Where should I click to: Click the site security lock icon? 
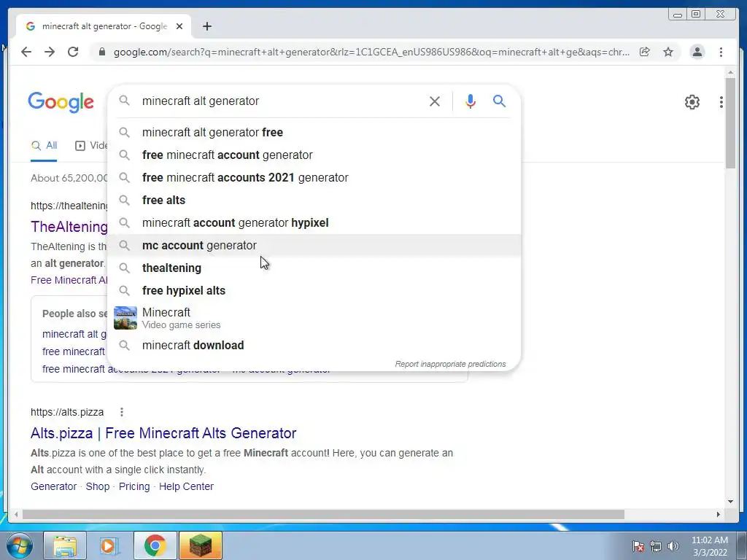(x=101, y=52)
